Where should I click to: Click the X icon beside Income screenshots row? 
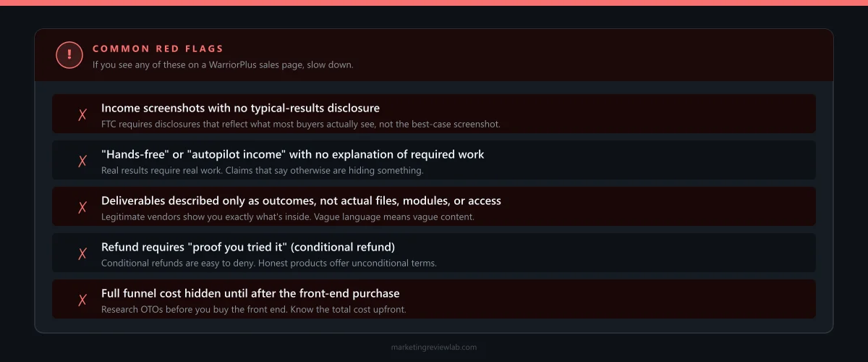click(x=82, y=114)
